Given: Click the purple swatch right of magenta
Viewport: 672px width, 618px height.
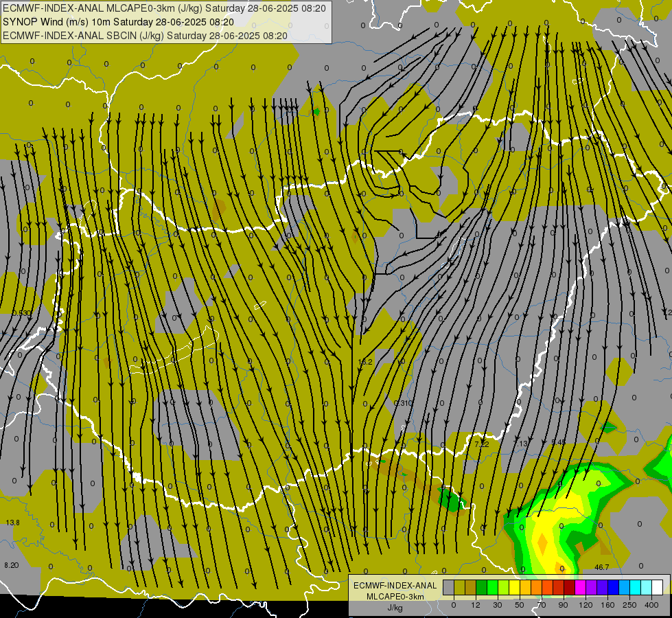Looking at the screenshot, I should (592, 587).
